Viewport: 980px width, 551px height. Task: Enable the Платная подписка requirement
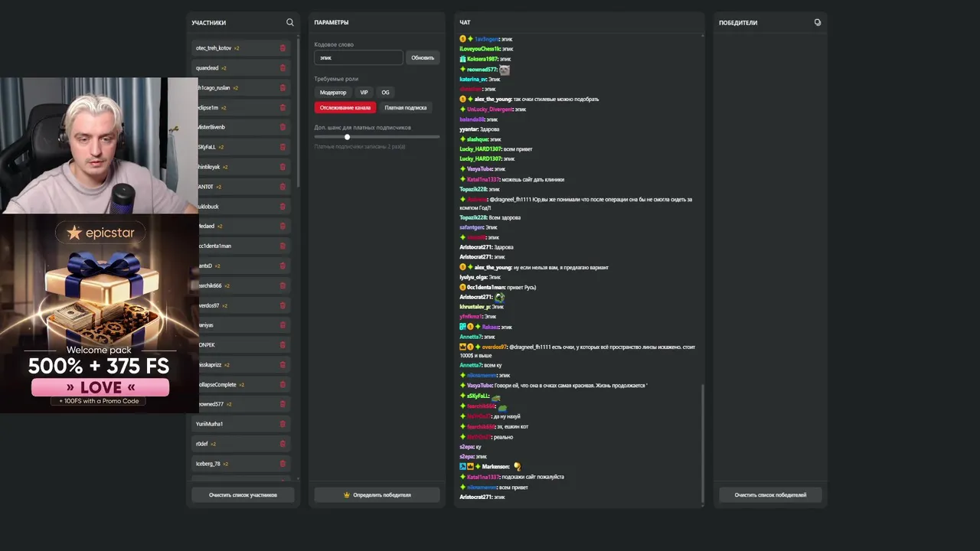[406, 108]
